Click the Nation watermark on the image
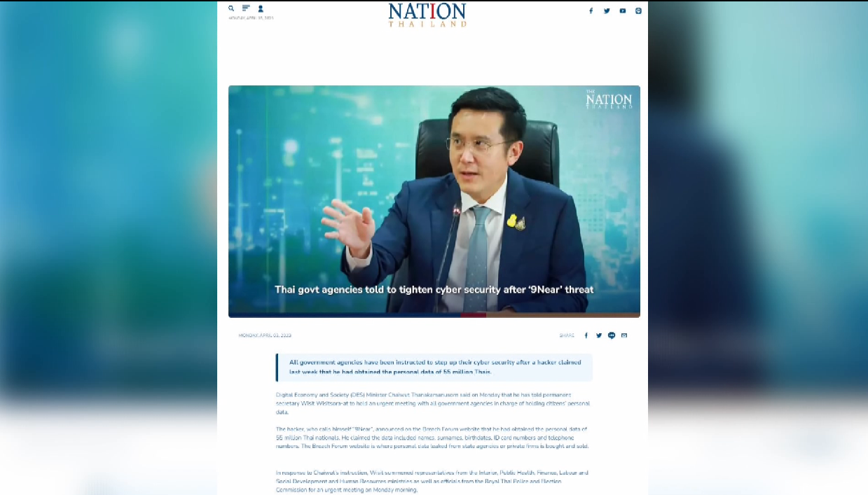 [609, 99]
